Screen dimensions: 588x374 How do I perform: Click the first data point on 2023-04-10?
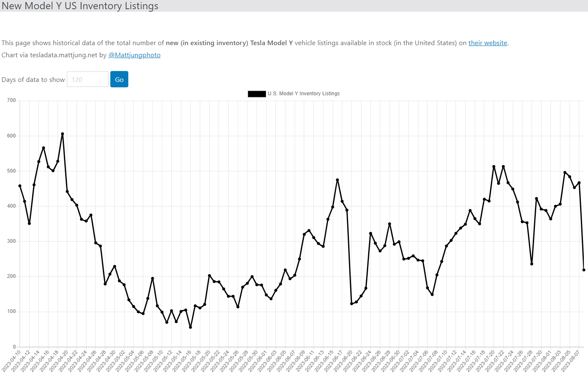[x=20, y=186]
